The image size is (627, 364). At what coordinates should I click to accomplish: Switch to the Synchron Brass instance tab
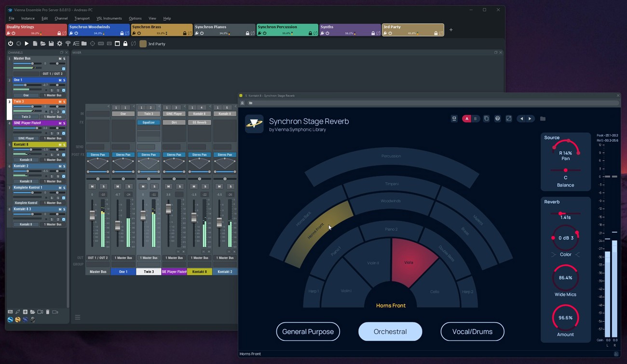point(162,30)
